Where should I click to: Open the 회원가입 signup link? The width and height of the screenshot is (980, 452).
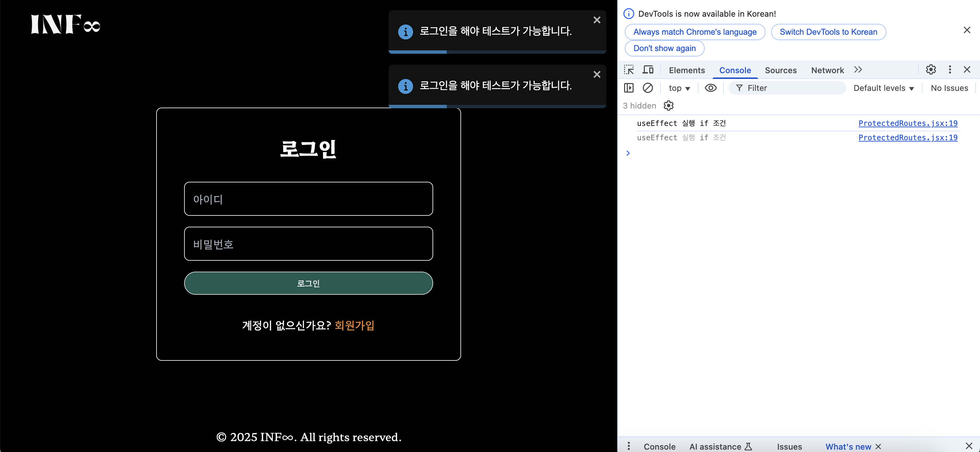pyautogui.click(x=354, y=325)
